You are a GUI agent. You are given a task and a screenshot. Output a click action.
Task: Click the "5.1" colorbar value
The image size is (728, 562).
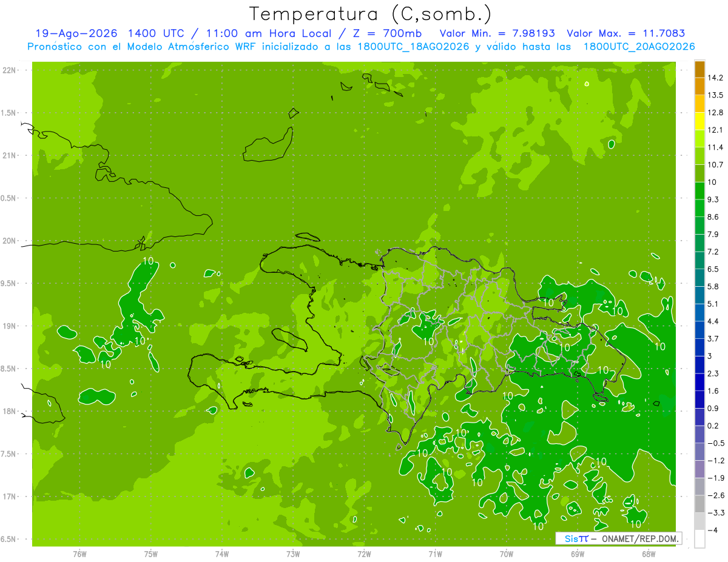[713, 304]
